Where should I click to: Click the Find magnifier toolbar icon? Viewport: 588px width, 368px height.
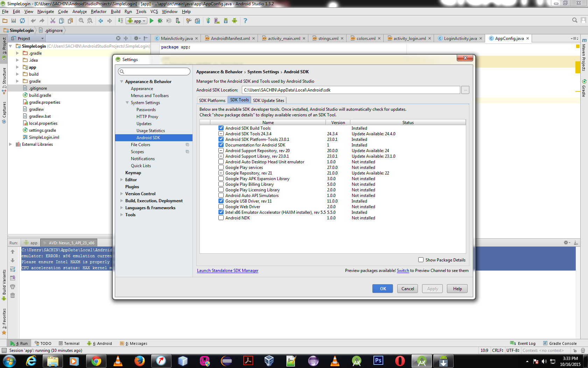(81, 21)
